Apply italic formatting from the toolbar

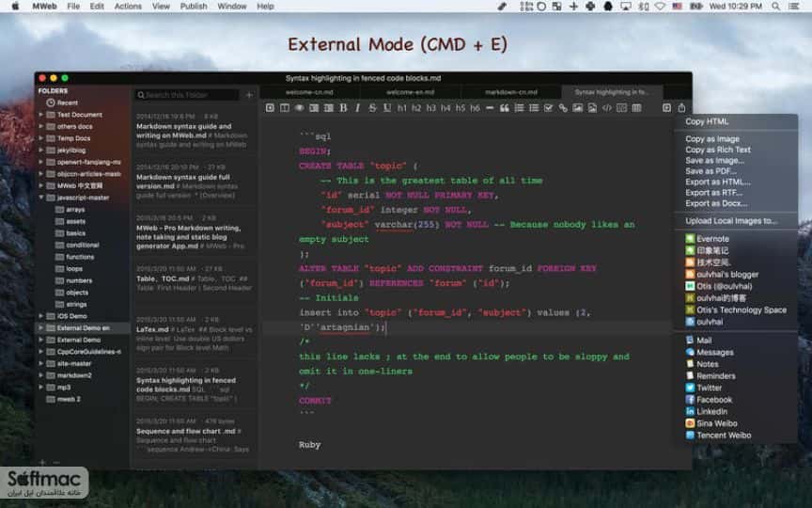[x=357, y=108]
